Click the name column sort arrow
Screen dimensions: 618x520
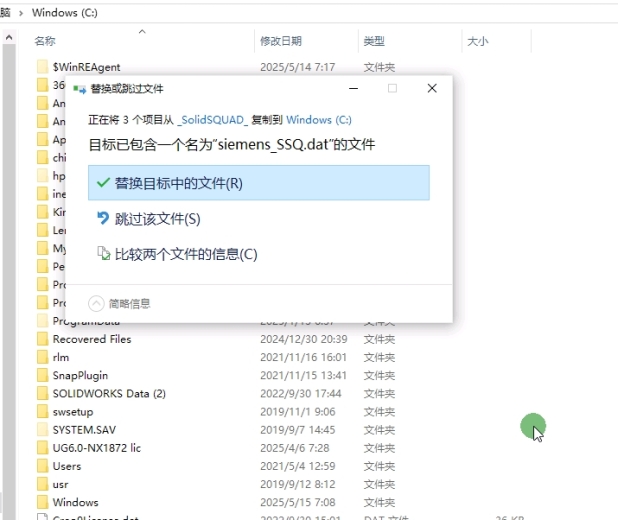(x=142, y=32)
